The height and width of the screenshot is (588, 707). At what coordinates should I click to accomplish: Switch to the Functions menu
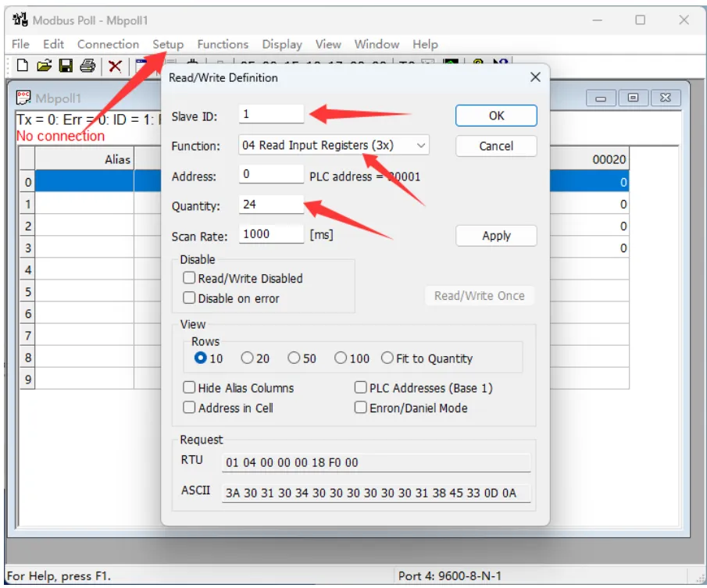[x=223, y=45]
